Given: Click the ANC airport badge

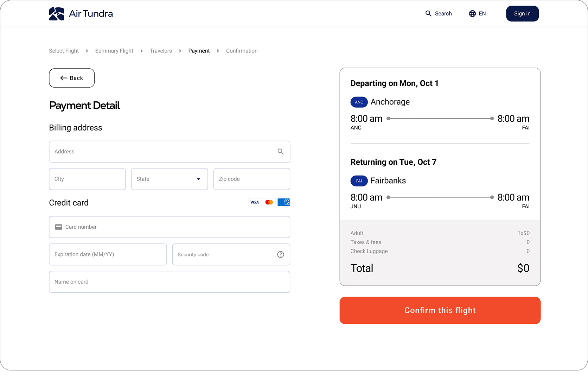Looking at the screenshot, I should pos(359,102).
